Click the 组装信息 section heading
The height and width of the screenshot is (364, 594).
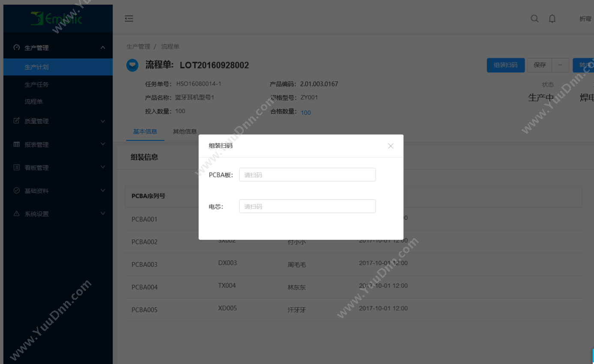[x=144, y=157]
